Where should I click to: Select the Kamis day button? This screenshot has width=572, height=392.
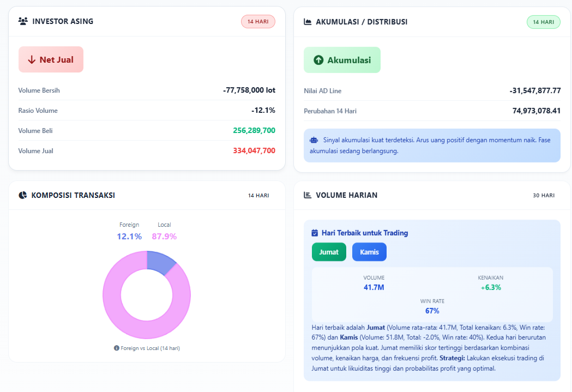pyautogui.click(x=369, y=252)
